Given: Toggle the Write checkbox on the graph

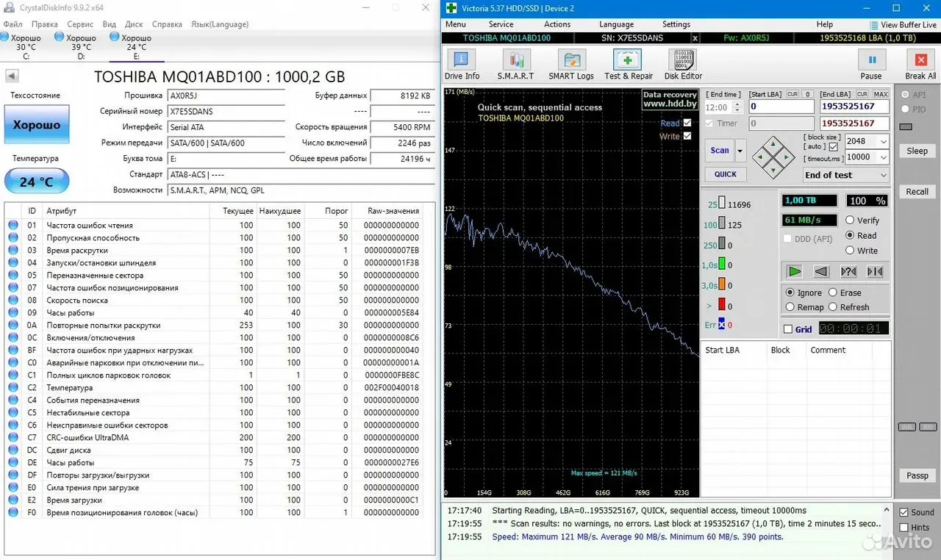Looking at the screenshot, I should (687, 136).
